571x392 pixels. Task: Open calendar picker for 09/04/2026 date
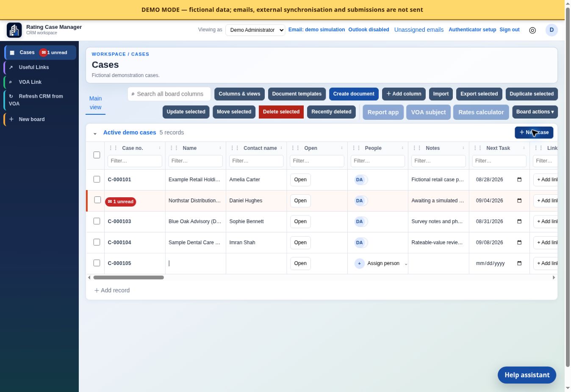point(519,201)
